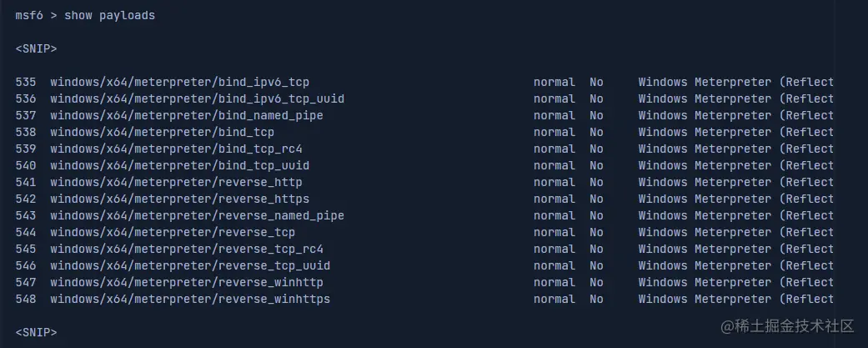This screenshot has height=348, width=868.
Task: Click row number 544
Action: tap(26, 232)
